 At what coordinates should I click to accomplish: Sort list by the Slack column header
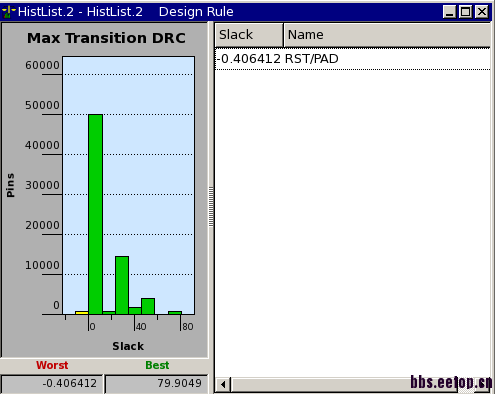click(x=249, y=35)
